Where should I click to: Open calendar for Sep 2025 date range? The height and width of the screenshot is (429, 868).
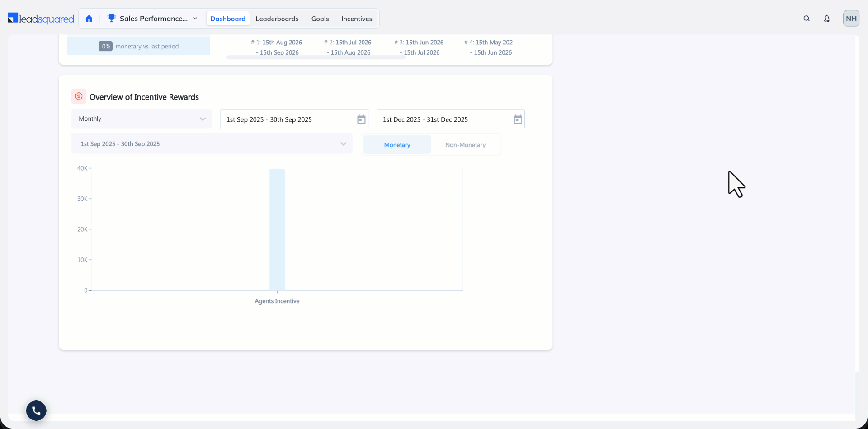(361, 119)
